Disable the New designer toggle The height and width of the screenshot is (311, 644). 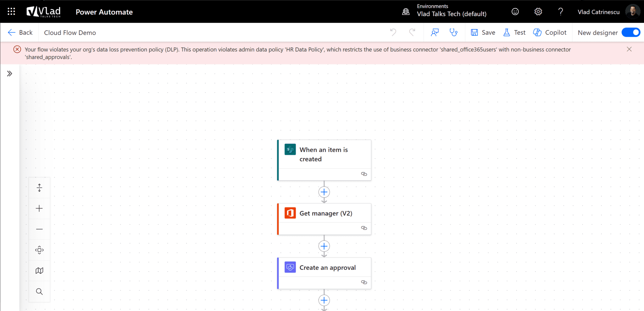[630, 32]
